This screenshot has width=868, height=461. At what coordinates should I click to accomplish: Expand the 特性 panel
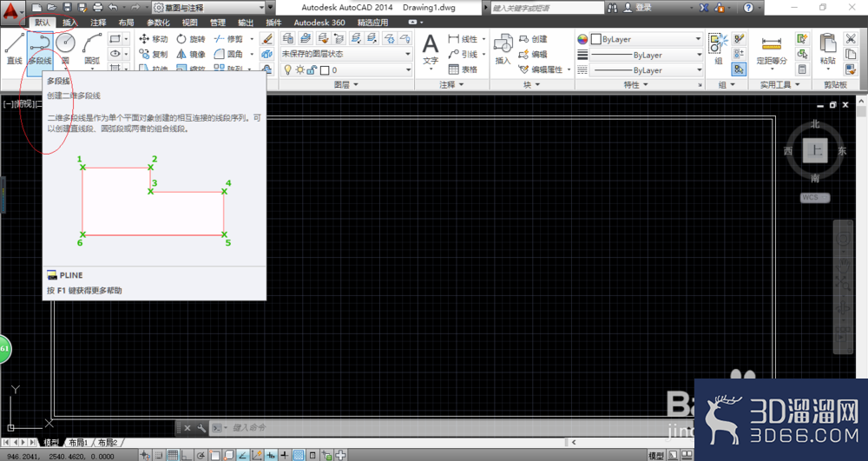coord(635,85)
